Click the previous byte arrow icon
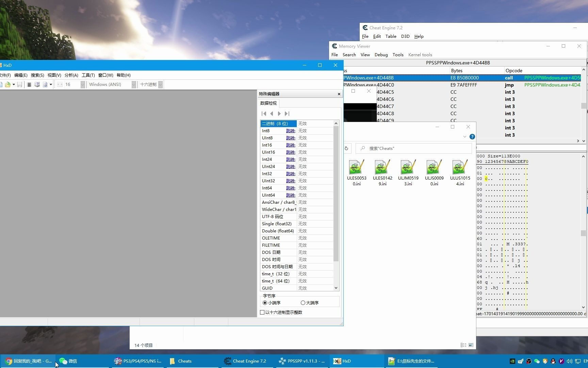This screenshot has width=588, height=368. point(272,114)
